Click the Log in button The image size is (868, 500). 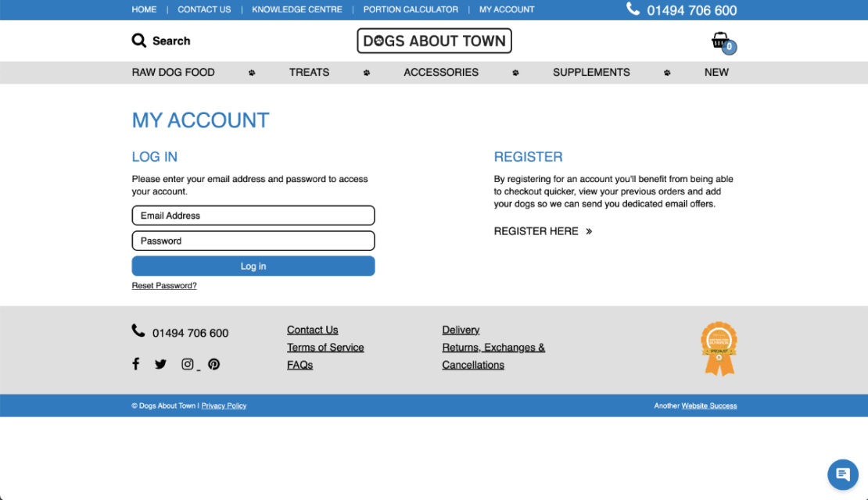click(x=253, y=266)
